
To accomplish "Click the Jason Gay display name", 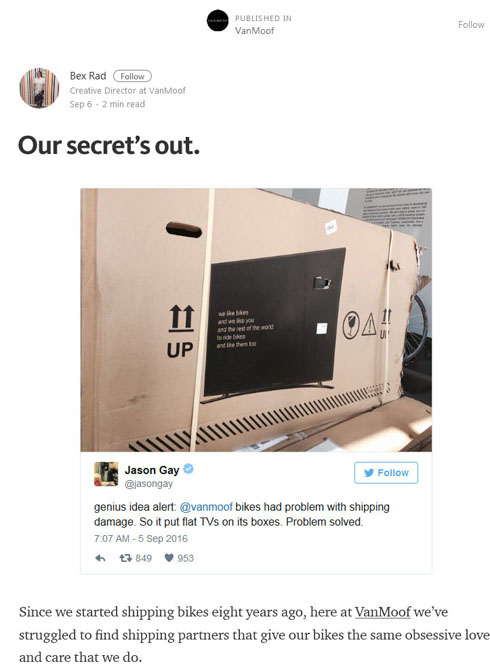I will pyautogui.click(x=152, y=470).
